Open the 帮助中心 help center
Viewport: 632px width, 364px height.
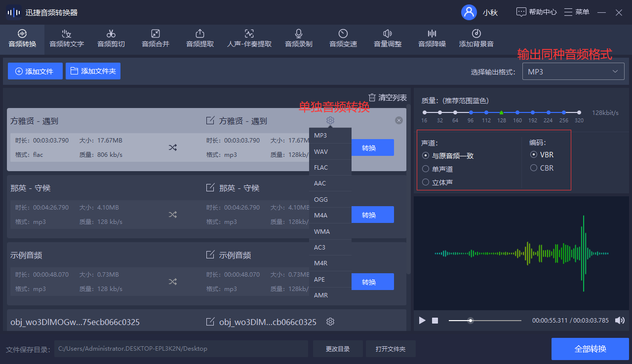coord(536,12)
